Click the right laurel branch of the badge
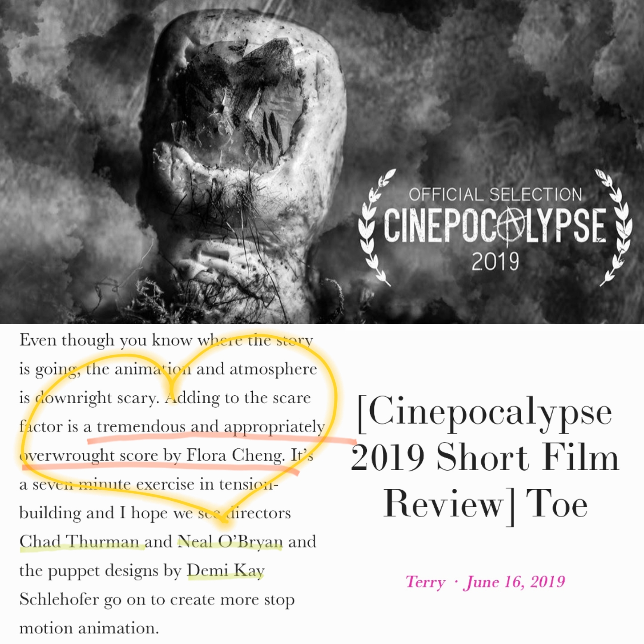This screenshot has height=644, width=644. pyautogui.click(x=615, y=228)
